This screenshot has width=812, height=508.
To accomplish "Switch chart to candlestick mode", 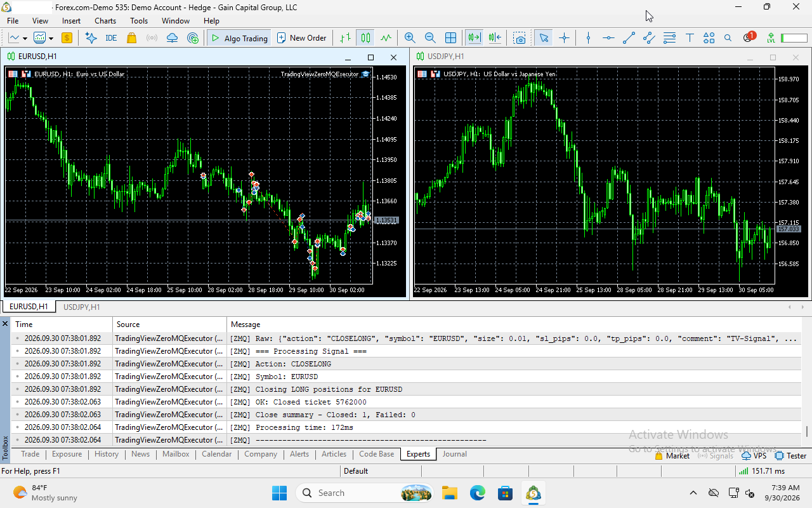I will (365, 38).
